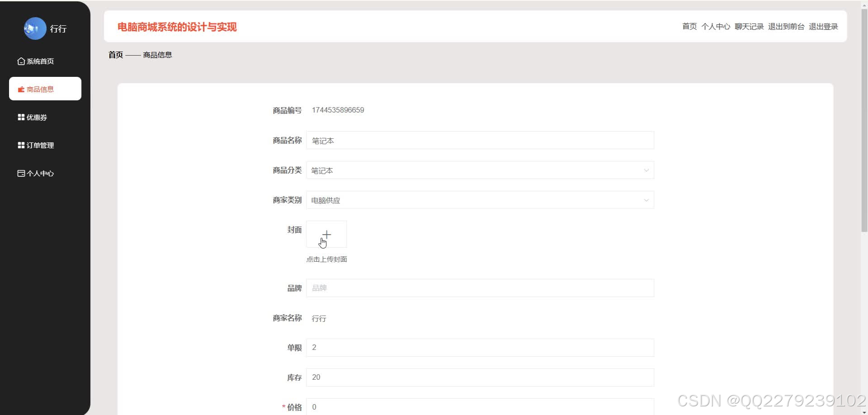Click 退出登录 to log out

823,26
